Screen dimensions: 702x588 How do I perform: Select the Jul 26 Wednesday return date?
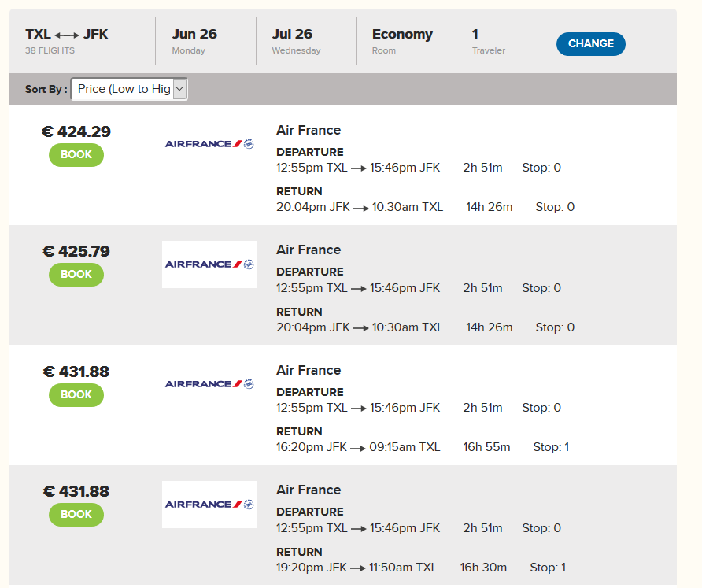[x=296, y=41]
